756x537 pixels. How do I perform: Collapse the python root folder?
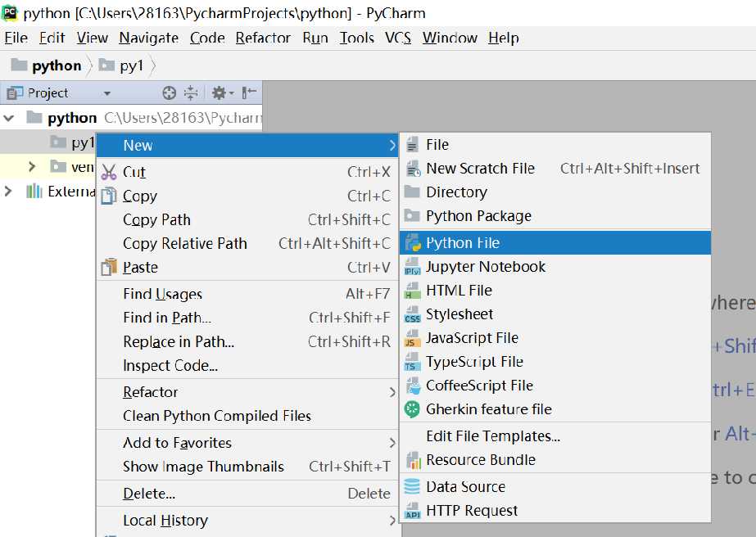coord(9,117)
